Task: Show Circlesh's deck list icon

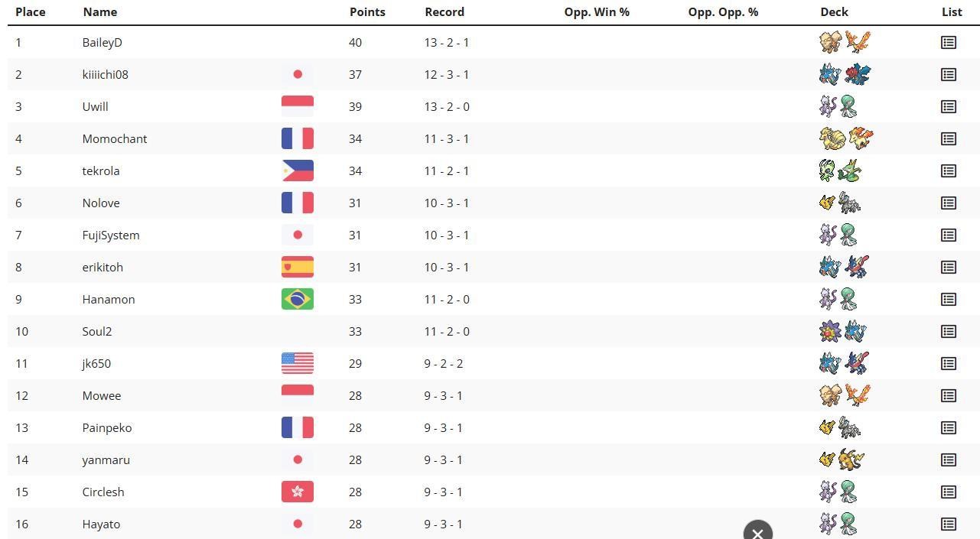Action: coord(949,492)
